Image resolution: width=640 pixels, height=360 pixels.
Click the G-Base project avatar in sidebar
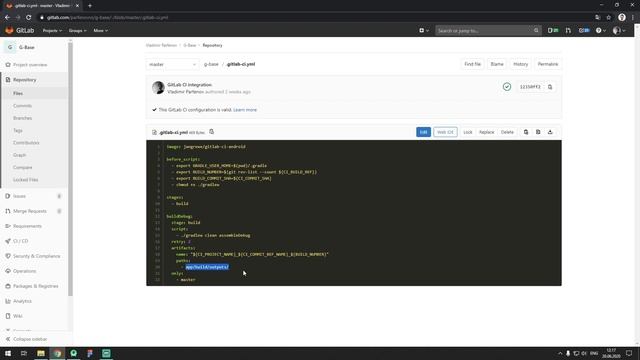tap(10, 47)
